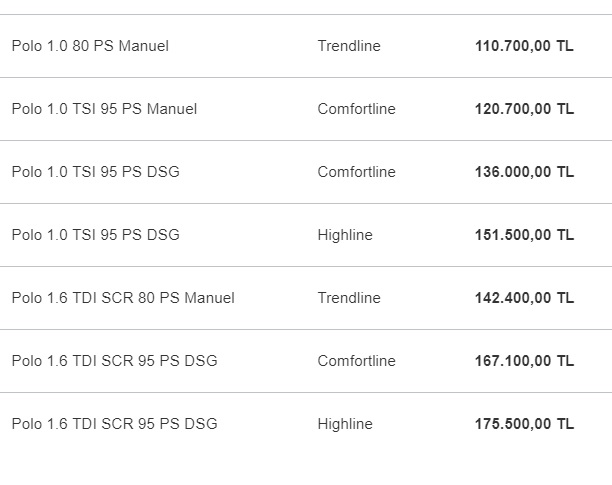The width and height of the screenshot is (612, 485).
Task: Click Polo 1.6 TDI SCR 95 PS DSG Highline name
Action: (114, 424)
